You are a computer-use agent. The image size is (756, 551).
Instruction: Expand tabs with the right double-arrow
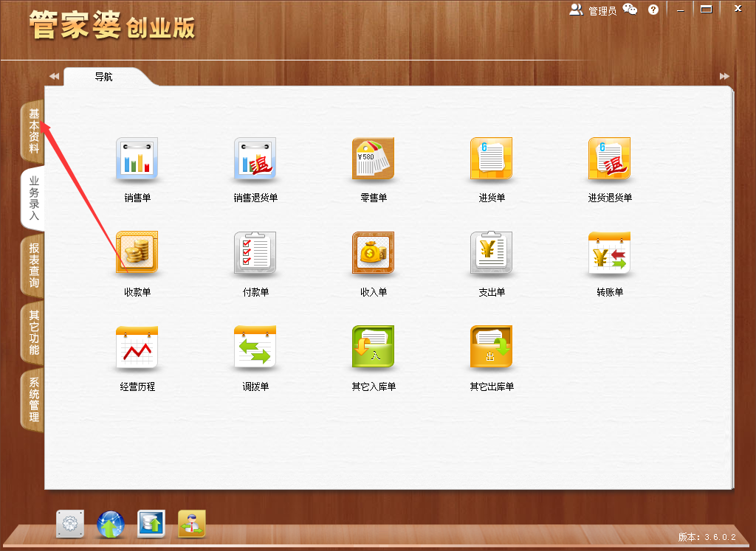pyautogui.click(x=724, y=75)
